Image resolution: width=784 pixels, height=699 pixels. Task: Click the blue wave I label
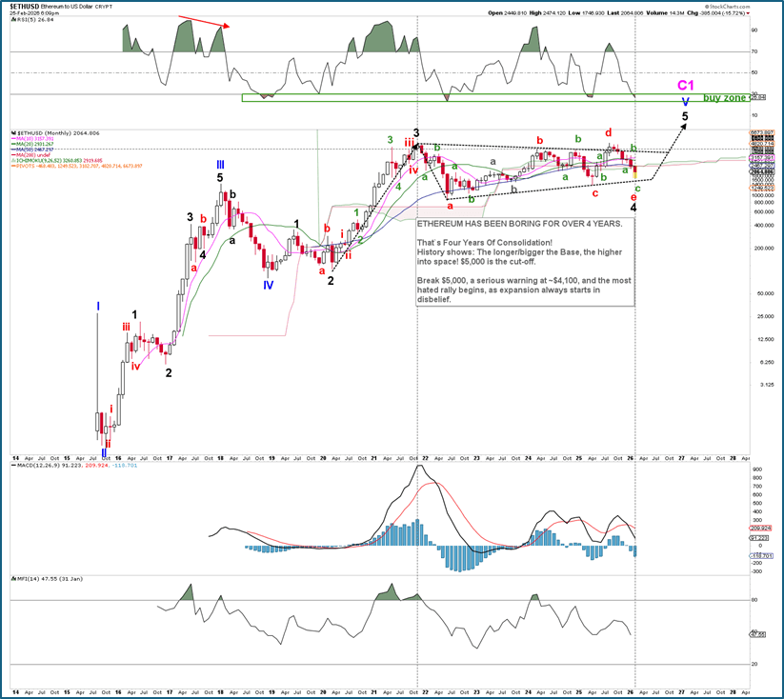click(x=98, y=306)
